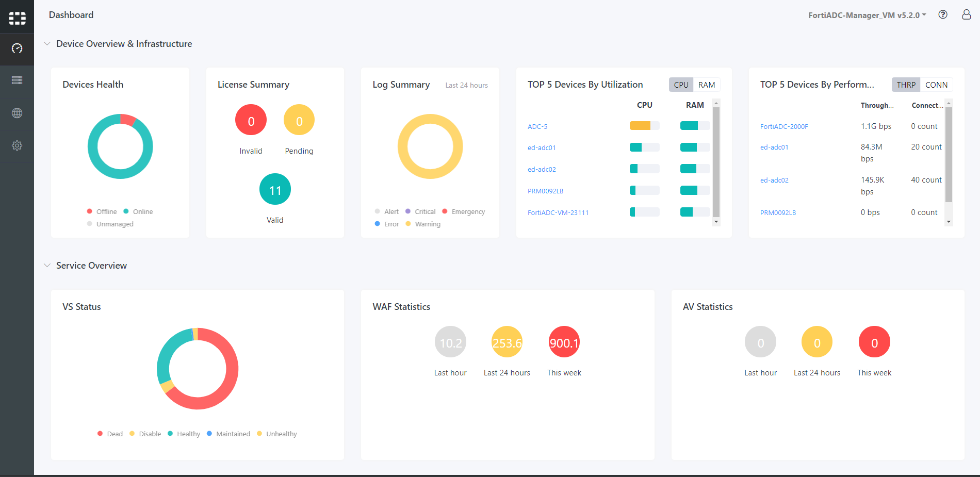Select the THRP performance tab
The image size is (980, 477).
click(906, 85)
